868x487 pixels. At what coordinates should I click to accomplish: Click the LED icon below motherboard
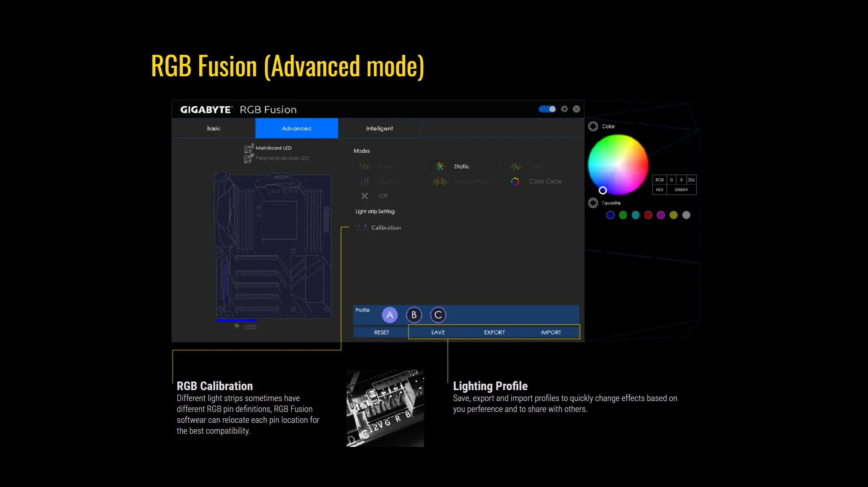click(236, 326)
